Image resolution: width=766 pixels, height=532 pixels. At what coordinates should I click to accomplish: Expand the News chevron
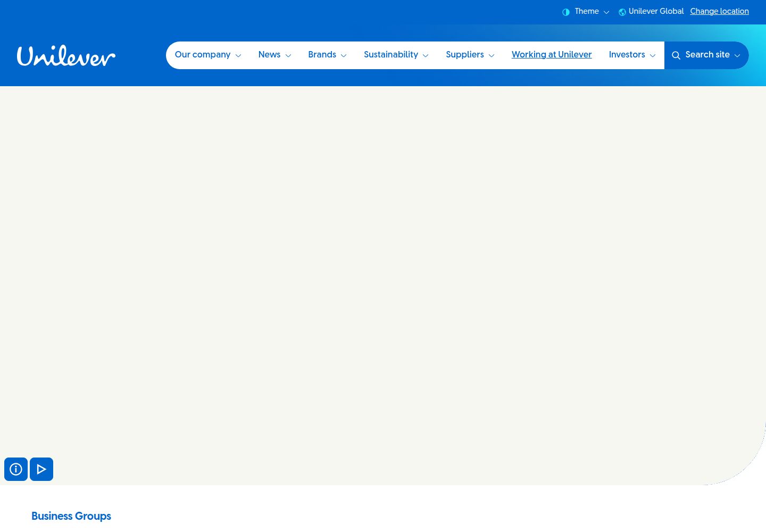pos(288,55)
